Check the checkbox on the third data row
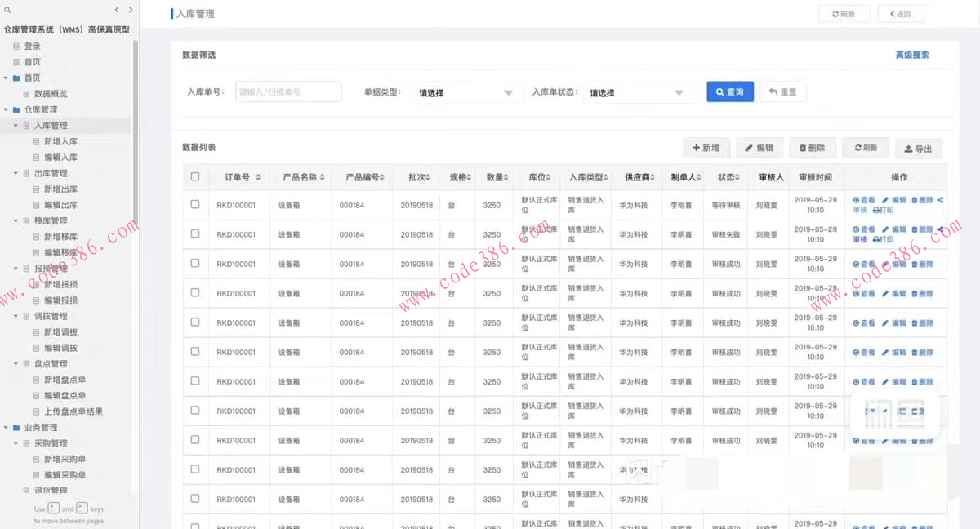The image size is (980, 529). pos(195,264)
